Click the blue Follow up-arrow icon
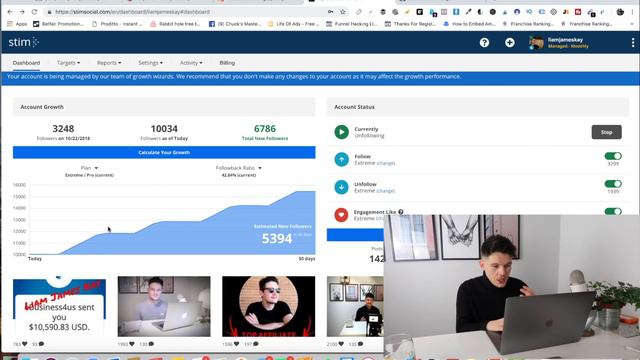The width and height of the screenshot is (640, 360). point(342,159)
